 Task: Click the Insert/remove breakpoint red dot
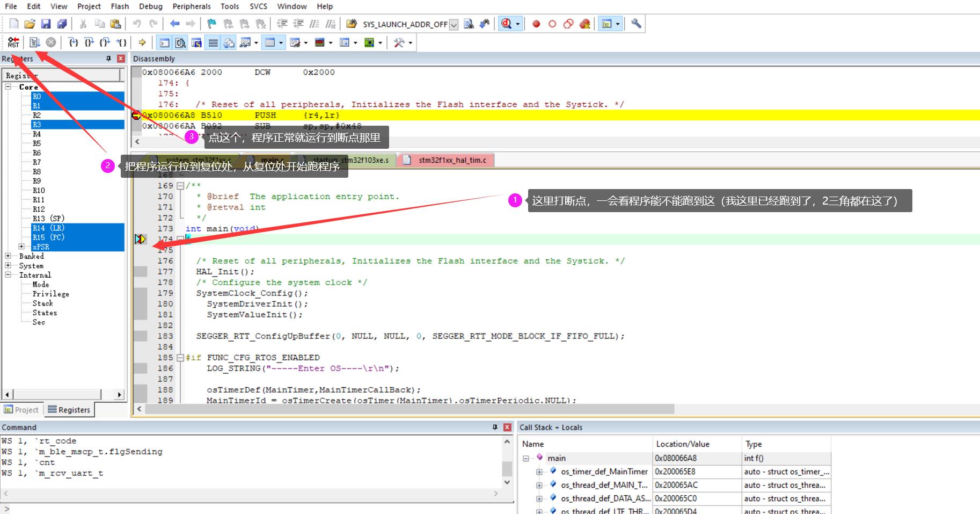point(536,24)
